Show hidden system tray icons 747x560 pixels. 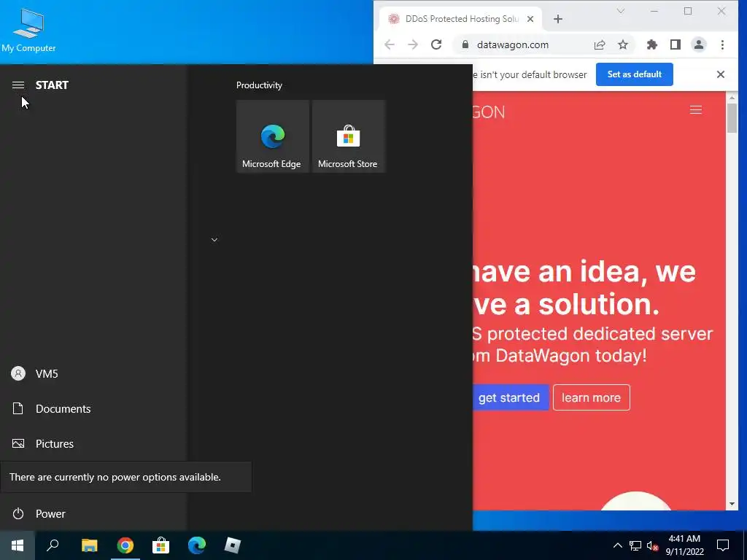[617, 545]
